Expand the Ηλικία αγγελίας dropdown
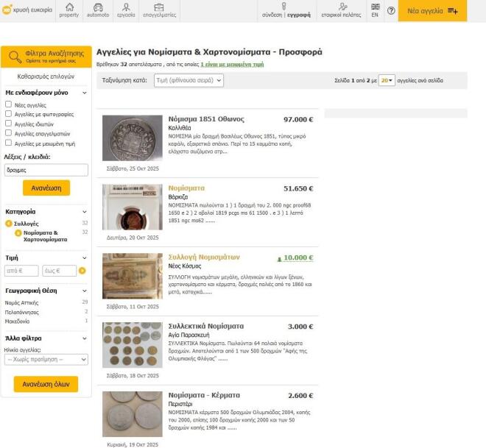 pyautogui.click(x=46, y=360)
